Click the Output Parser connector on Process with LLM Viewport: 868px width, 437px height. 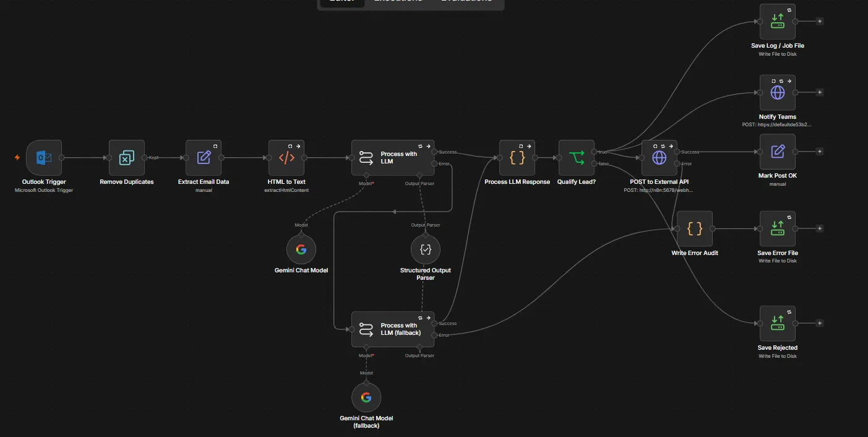click(x=419, y=176)
